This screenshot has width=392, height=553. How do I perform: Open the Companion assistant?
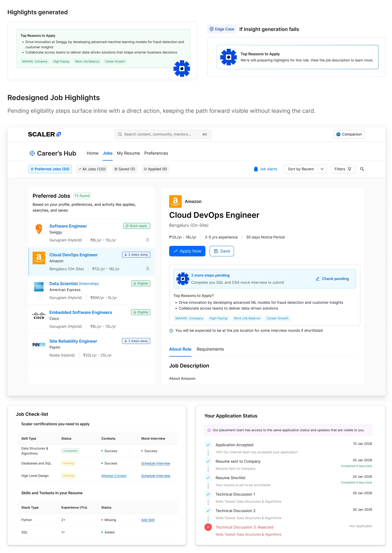point(349,134)
